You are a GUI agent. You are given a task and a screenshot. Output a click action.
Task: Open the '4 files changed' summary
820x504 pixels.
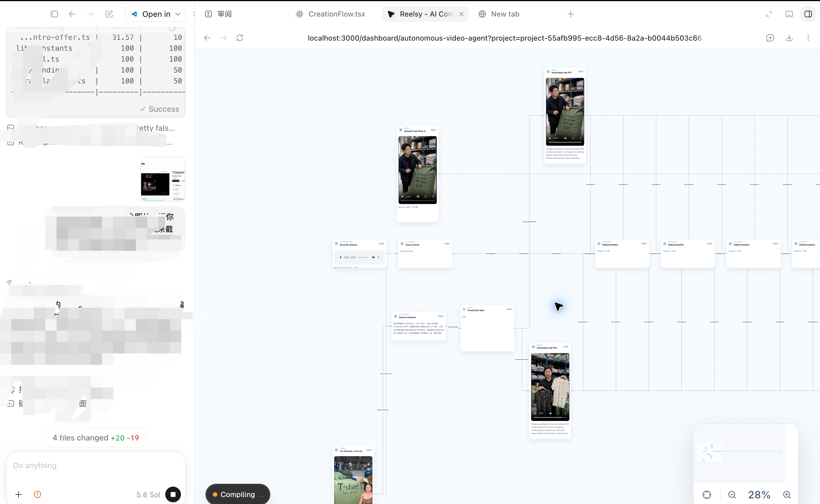96,438
